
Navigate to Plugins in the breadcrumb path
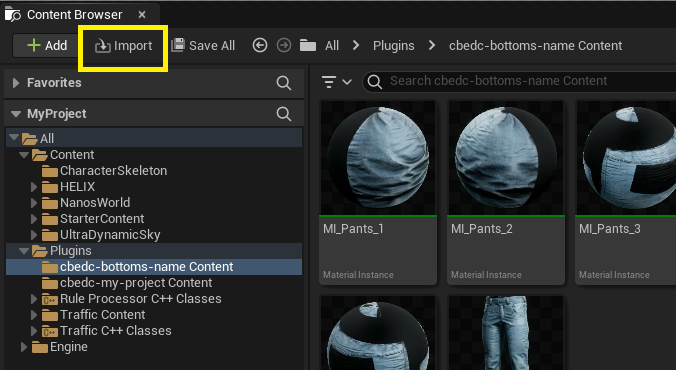tap(393, 46)
